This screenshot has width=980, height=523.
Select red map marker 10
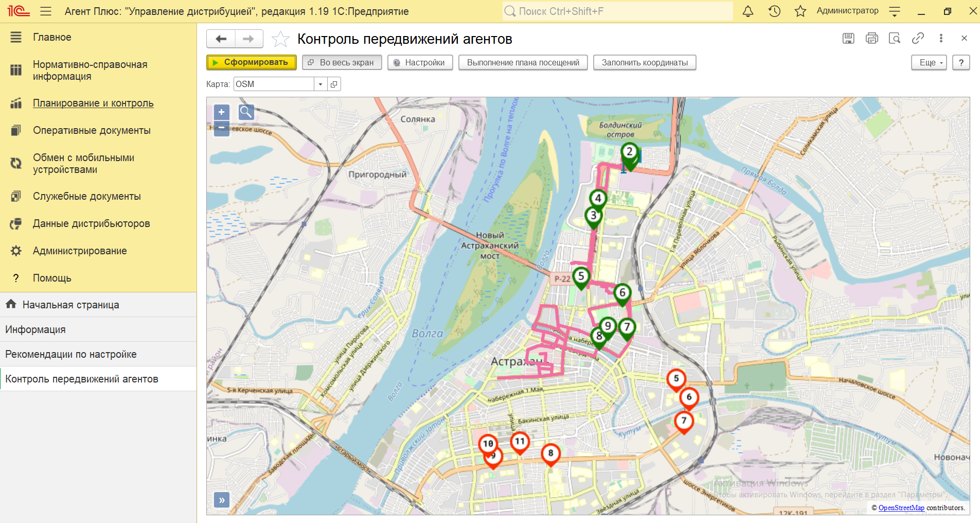[488, 444]
